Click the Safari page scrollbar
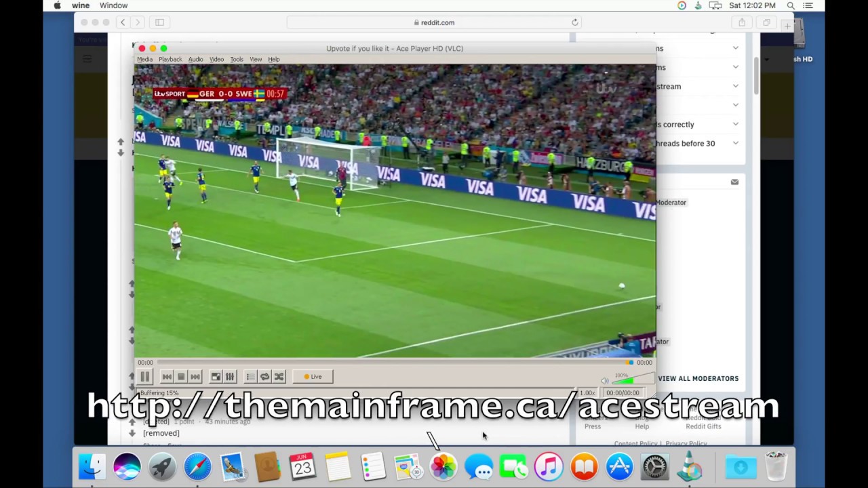This screenshot has width=868, height=488. coord(756,76)
